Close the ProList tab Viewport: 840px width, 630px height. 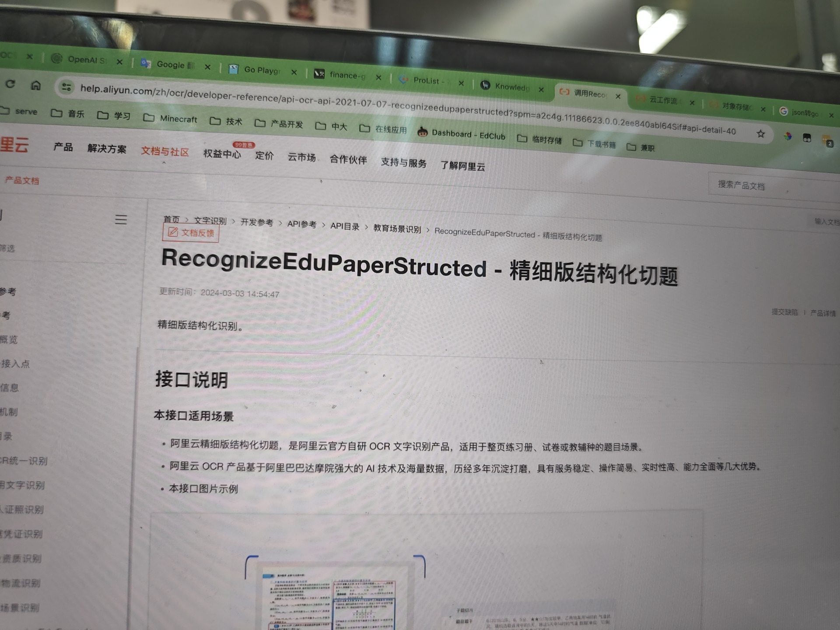coord(461,83)
